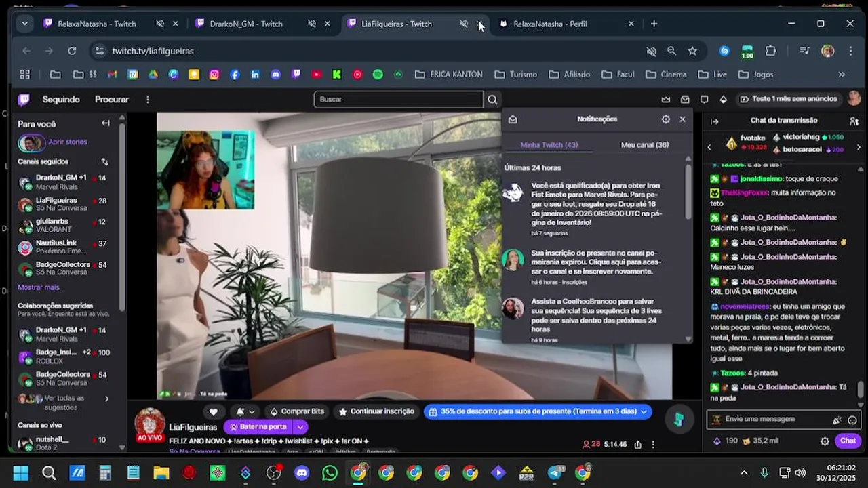Expand the gift subs discount banner
Image resolution: width=868 pixels, height=488 pixels.
(644, 411)
